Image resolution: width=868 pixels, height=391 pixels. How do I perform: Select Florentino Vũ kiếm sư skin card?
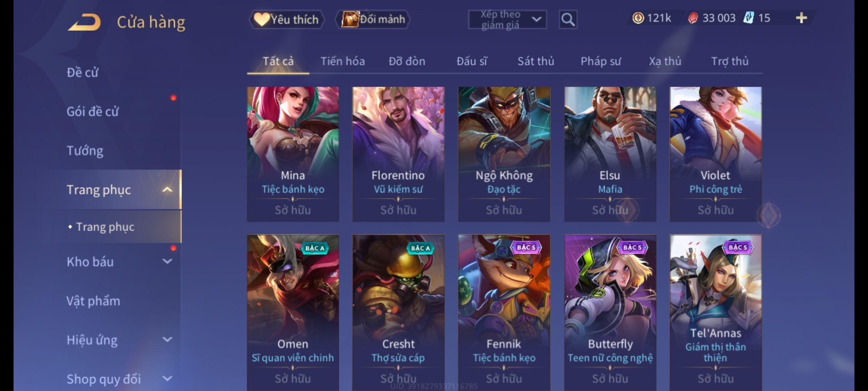click(398, 154)
